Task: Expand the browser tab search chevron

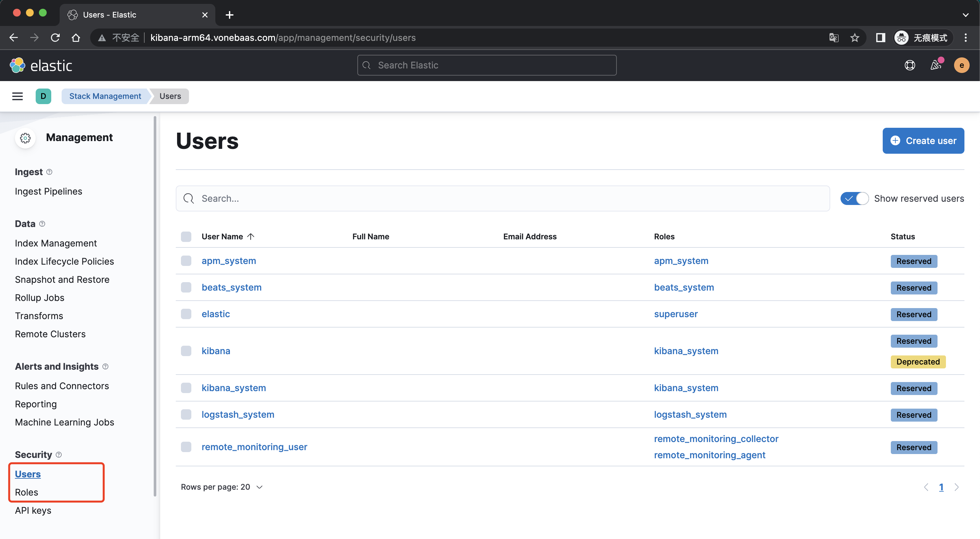Action: click(965, 15)
